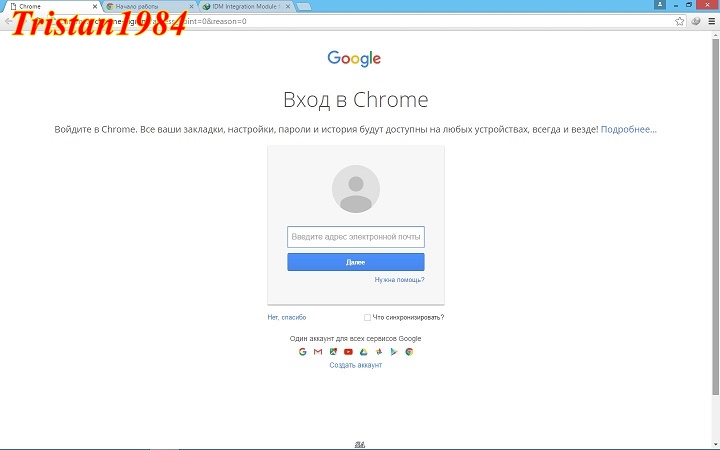
Task: Click the Google Photos pinwheel icon
Action: point(379,352)
